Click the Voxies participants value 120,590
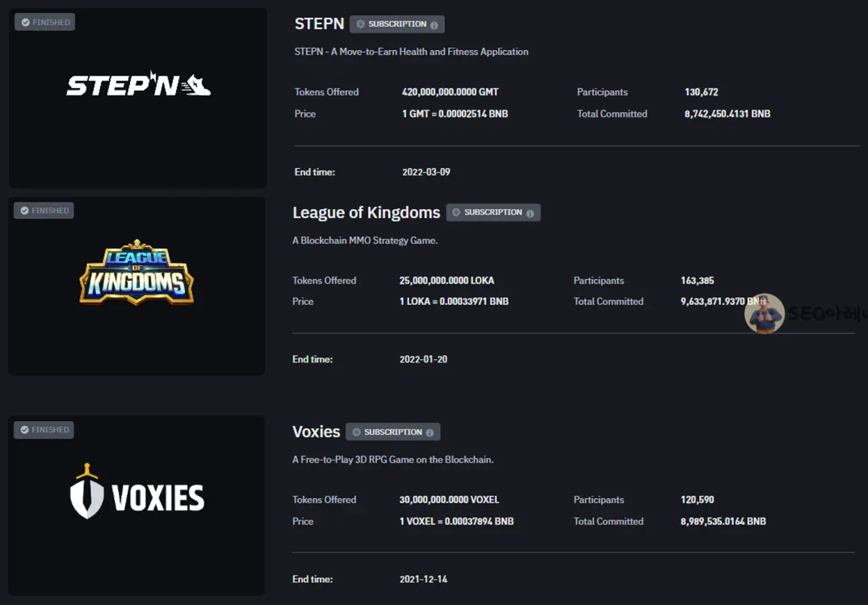This screenshot has height=605, width=868. pyautogui.click(x=697, y=499)
